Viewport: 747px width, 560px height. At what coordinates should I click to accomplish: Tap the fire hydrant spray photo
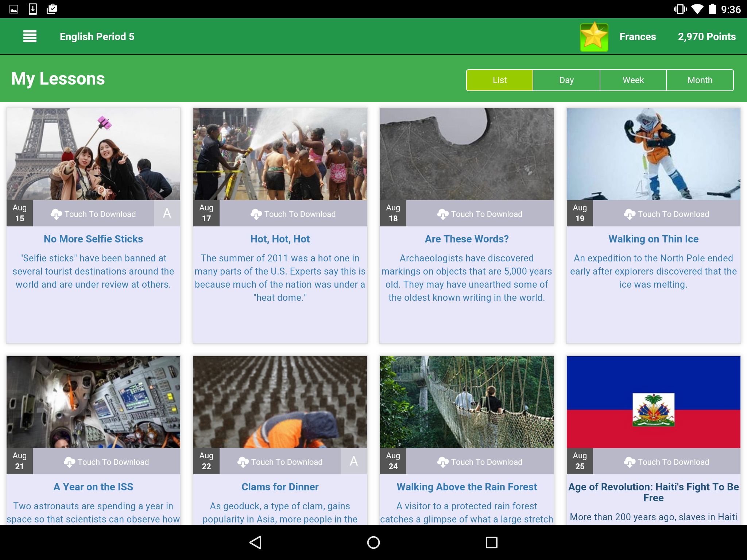[280, 154]
